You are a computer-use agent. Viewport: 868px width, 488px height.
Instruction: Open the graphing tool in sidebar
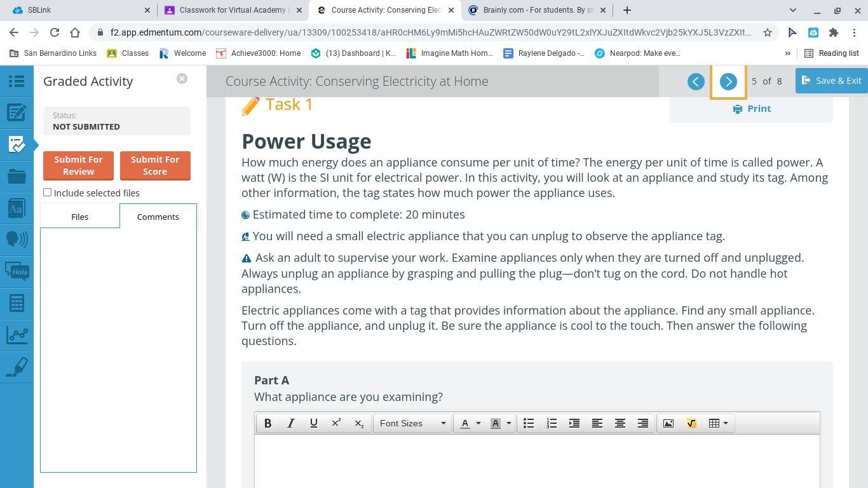[x=17, y=335]
